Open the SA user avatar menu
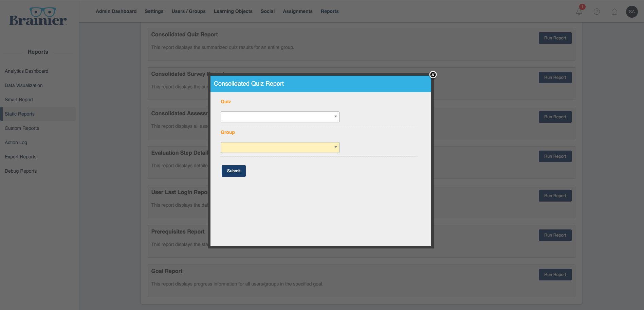Screen dimensions: 644x310 pos(632,12)
